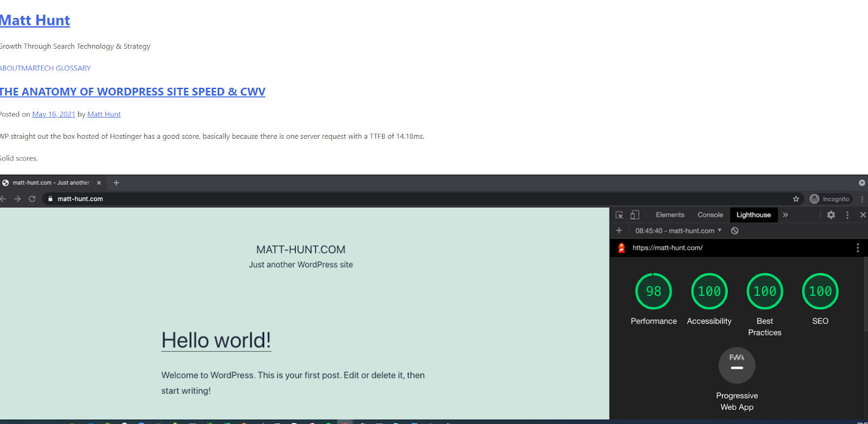Open the tab search dropdown
This screenshot has height=424, width=868.
click(x=861, y=183)
